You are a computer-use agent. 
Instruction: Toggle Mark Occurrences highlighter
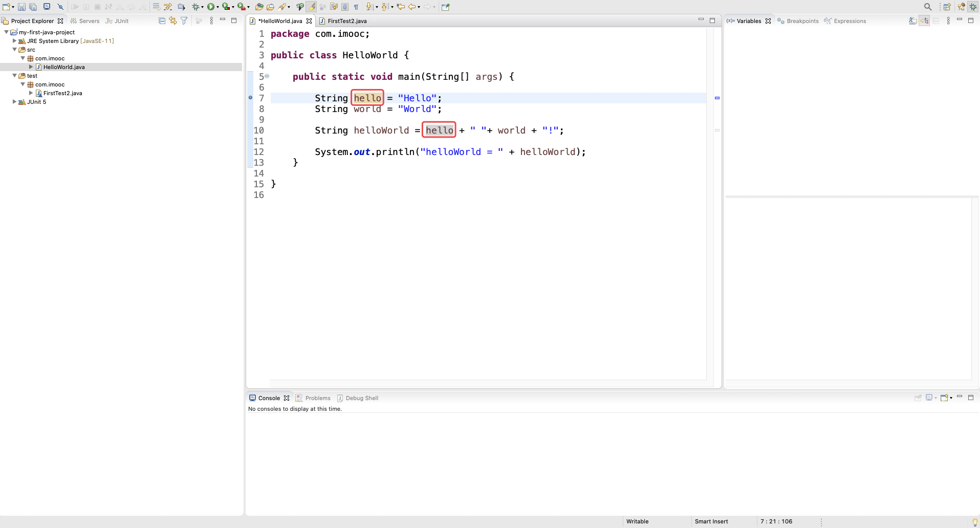point(311,7)
